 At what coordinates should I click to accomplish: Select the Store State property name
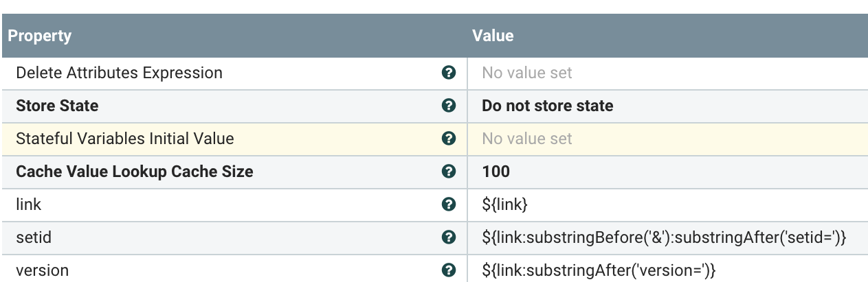[x=57, y=106]
